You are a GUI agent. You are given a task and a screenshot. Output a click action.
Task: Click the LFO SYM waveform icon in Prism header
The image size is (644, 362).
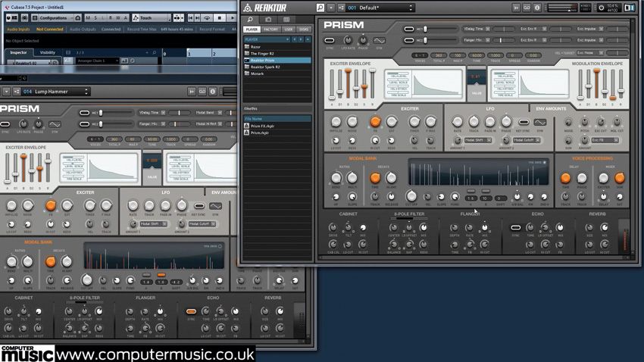[x=379, y=40]
